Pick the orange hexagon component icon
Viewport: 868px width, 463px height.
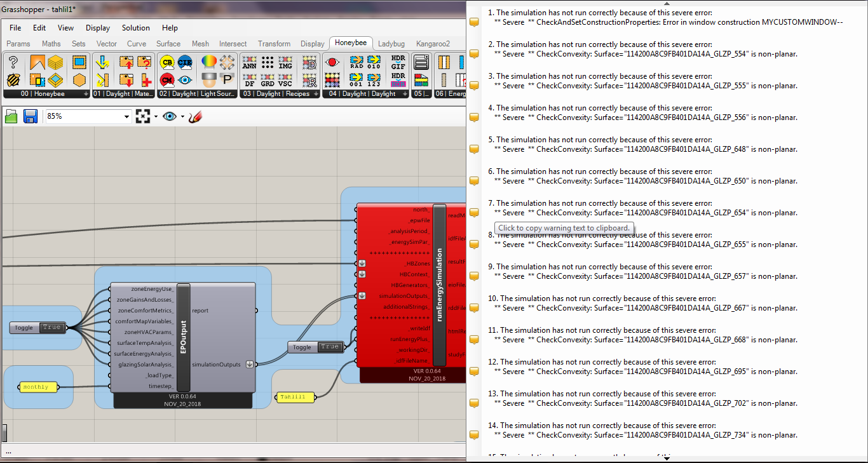point(79,80)
